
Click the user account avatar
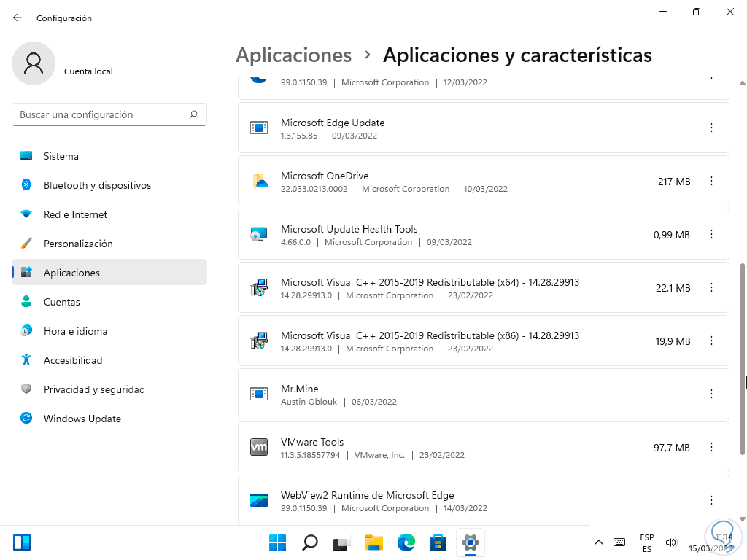pos(34,63)
